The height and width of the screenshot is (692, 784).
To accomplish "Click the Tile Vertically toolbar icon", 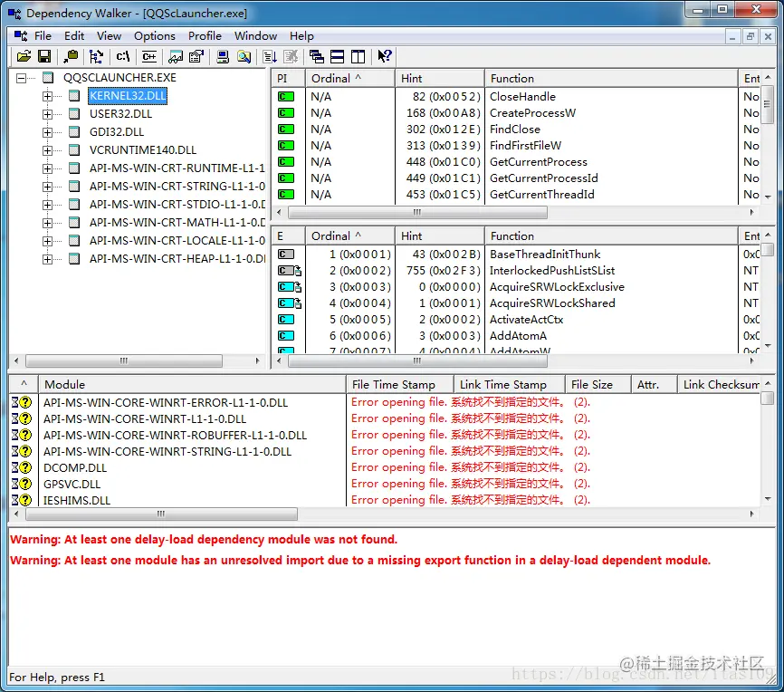I will (x=358, y=56).
